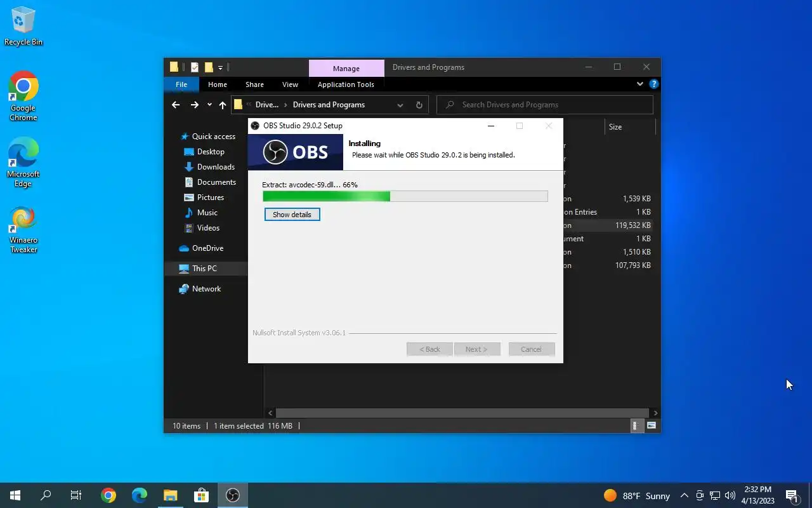Open File Explorer taskbar icon
The height and width of the screenshot is (508, 812).
pos(170,495)
